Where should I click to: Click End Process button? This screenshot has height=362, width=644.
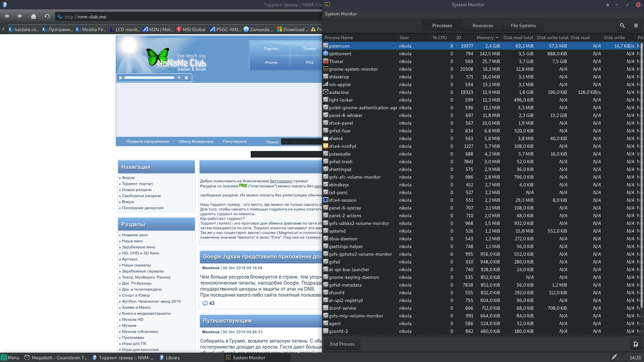pos(342,344)
